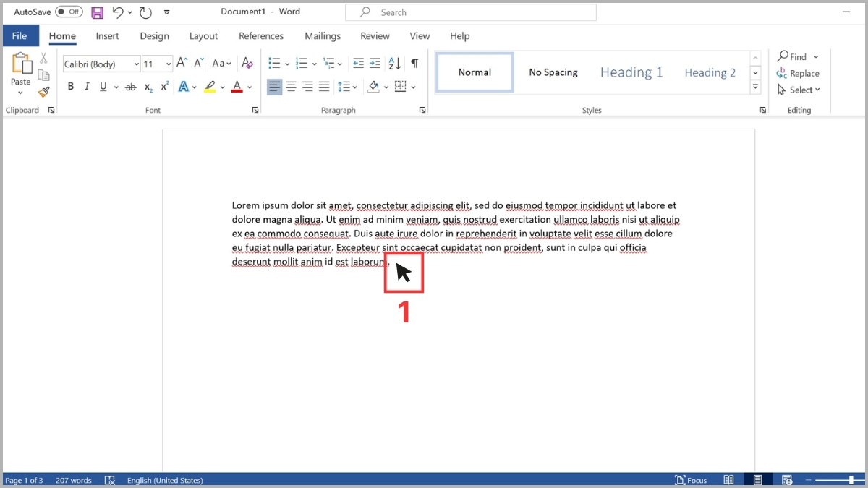Screen dimensions: 868x488
Task: Toggle AutoSave off switch
Action: point(68,12)
